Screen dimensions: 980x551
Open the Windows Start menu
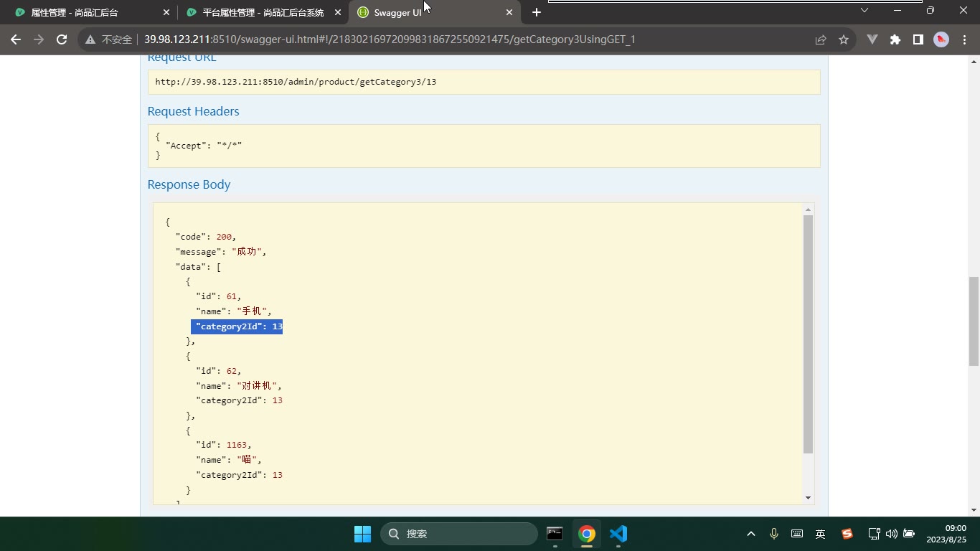pos(362,534)
